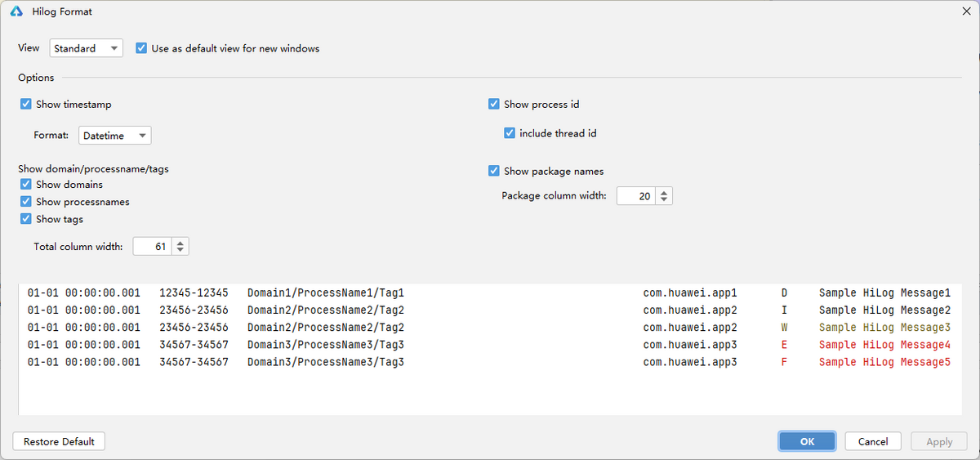
Task: Increase Total column width with up arrow
Action: 180,243
